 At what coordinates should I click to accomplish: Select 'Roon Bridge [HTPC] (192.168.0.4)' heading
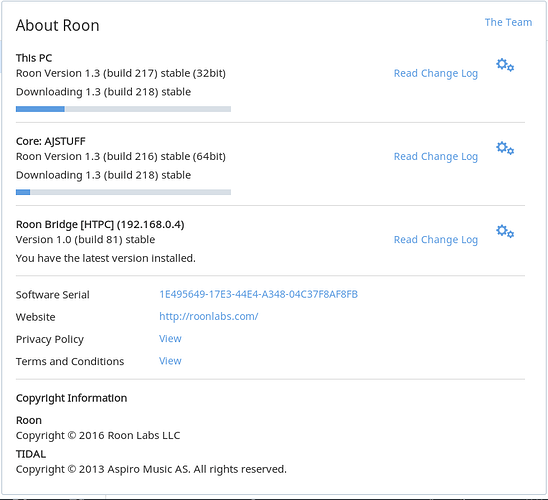(x=100, y=225)
